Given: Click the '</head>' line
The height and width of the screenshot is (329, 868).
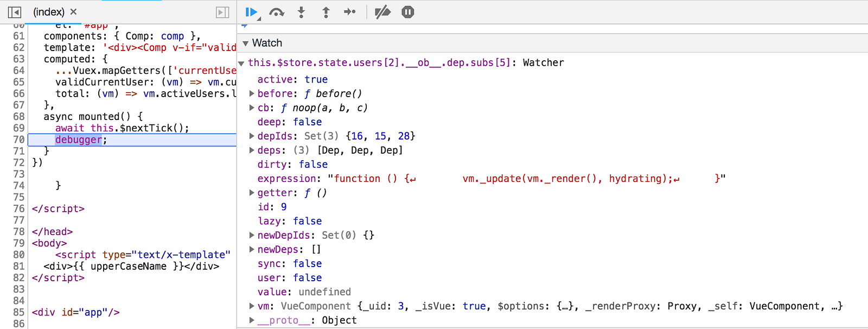Looking at the screenshot, I should click(52, 231).
